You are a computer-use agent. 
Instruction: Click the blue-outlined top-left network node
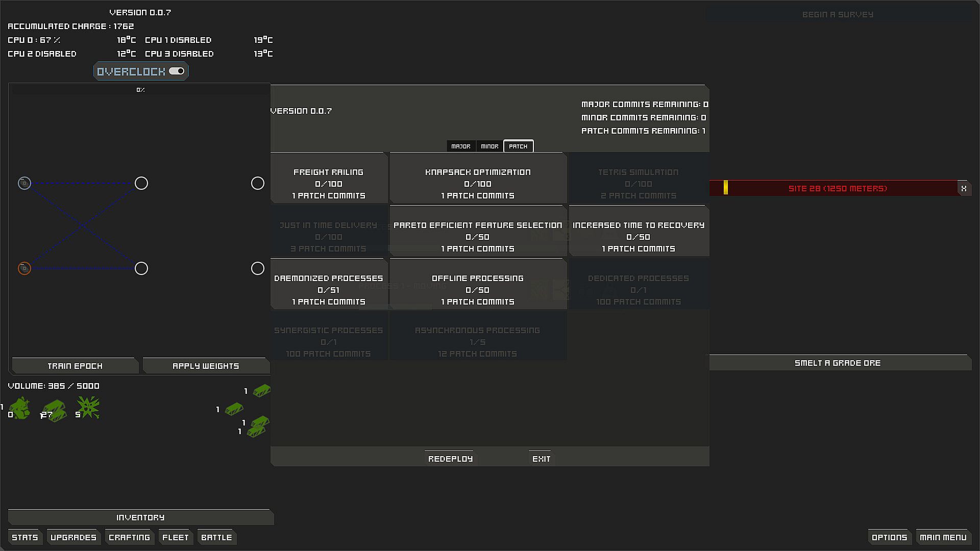pyautogui.click(x=24, y=183)
